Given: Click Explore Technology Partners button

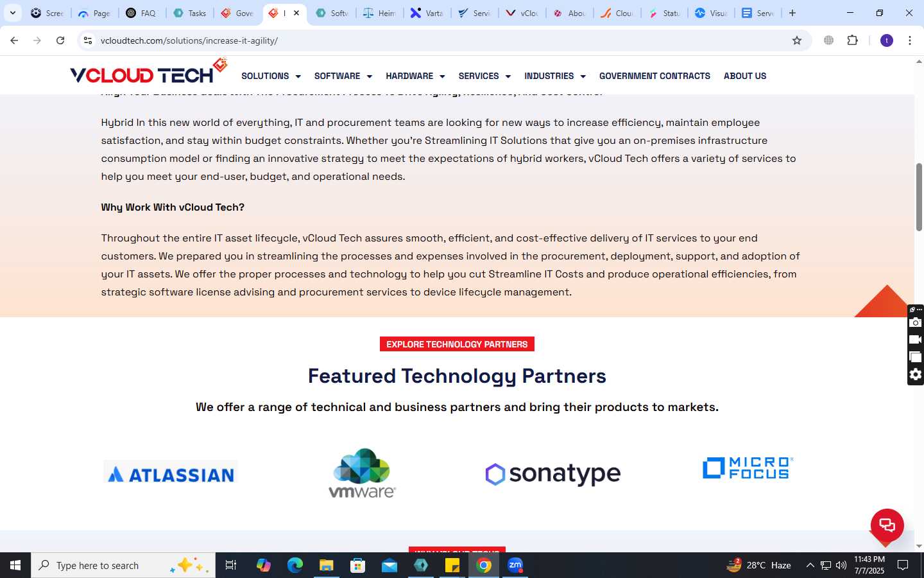Looking at the screenshot, I should (x=457, y=344).
